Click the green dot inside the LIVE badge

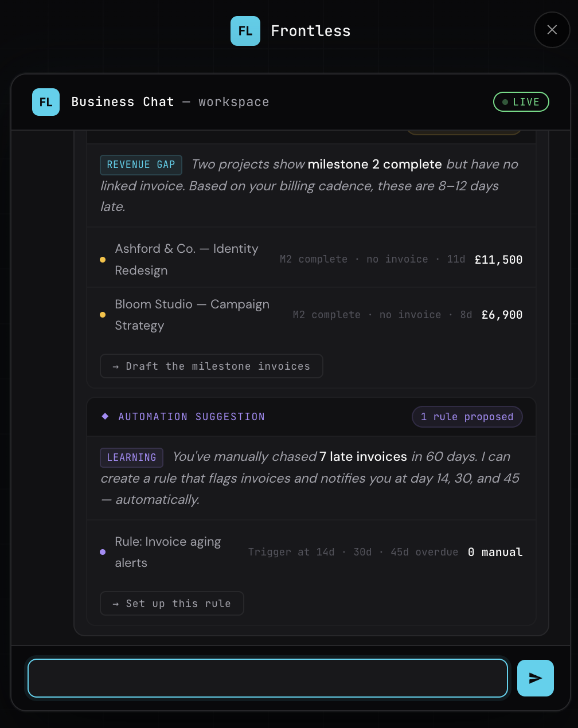click(505, 101)
